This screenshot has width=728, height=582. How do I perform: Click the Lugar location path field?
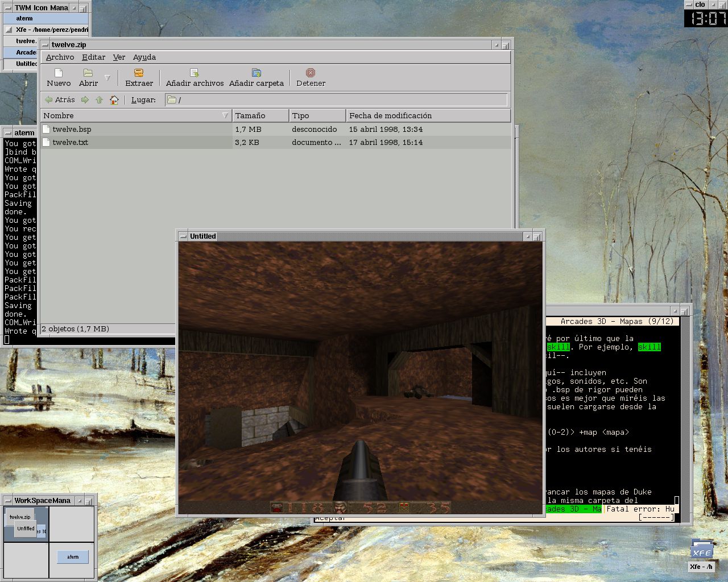coord(336,100)
